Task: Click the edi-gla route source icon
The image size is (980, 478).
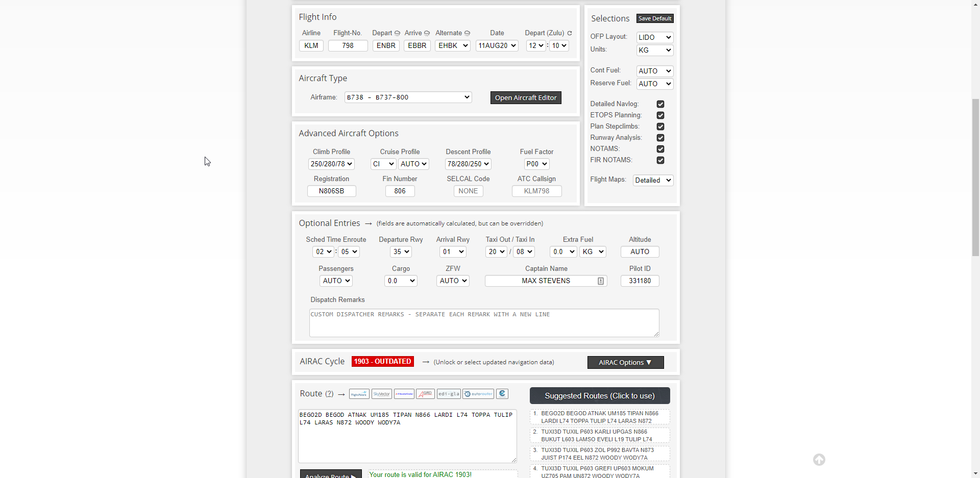Action: 449,394
